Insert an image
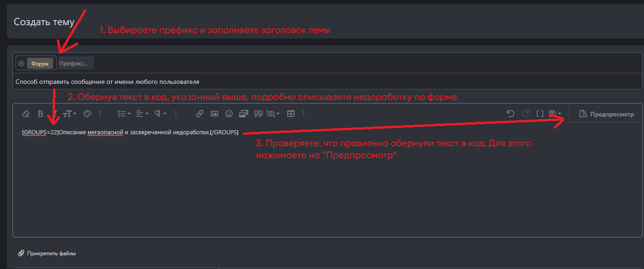This screenshot has width=644, height=269. click(x=214, y=113)
